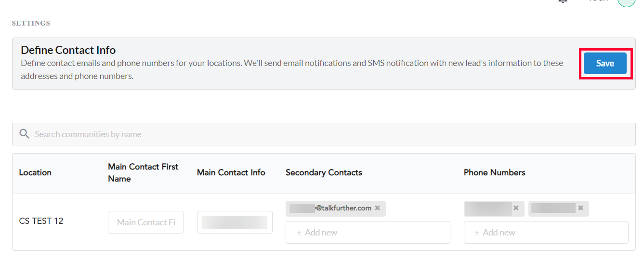Add new secondary contact field
Image resolution: width=644 pixels, height=260 pixels.
pyautogui.click(x=368, y=233)
